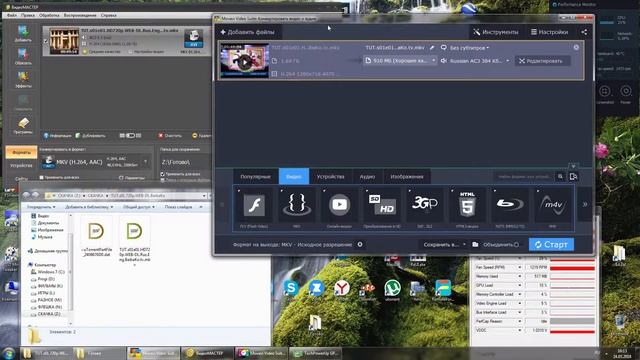The width and height of the screenshot is (640, 360).
Task: Open the Обработка menu in ВидеоМАСТЕР
Action: pyautogui.click(x=49, y=15)
